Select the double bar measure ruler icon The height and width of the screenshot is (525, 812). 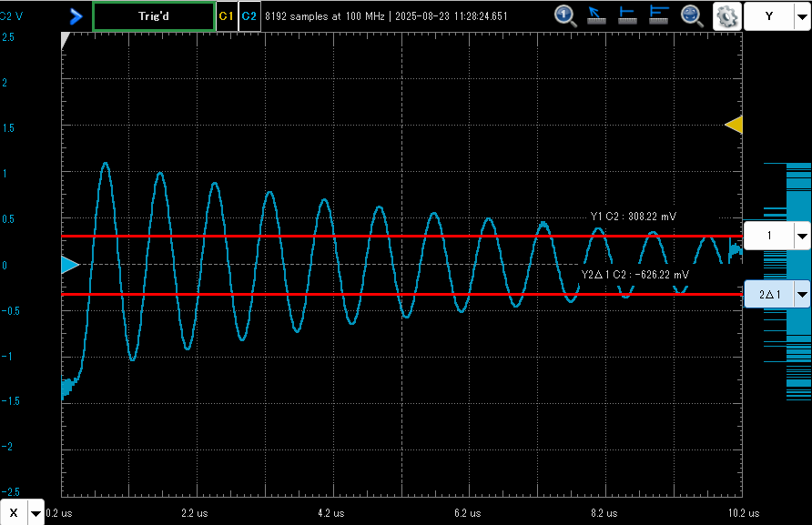pos(659,15)
